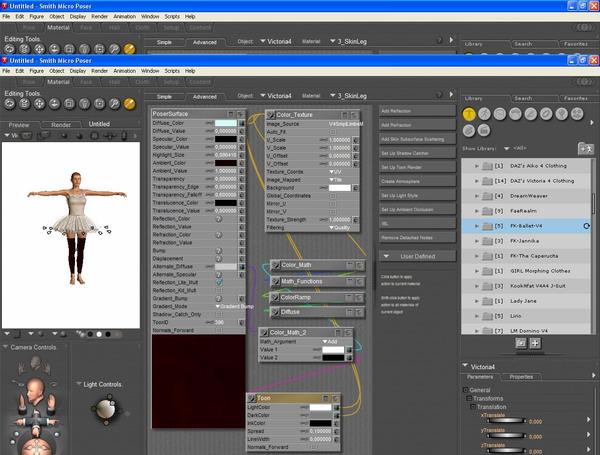
Task: Select the magnifier tool in front window
Action: pos(114,104)
